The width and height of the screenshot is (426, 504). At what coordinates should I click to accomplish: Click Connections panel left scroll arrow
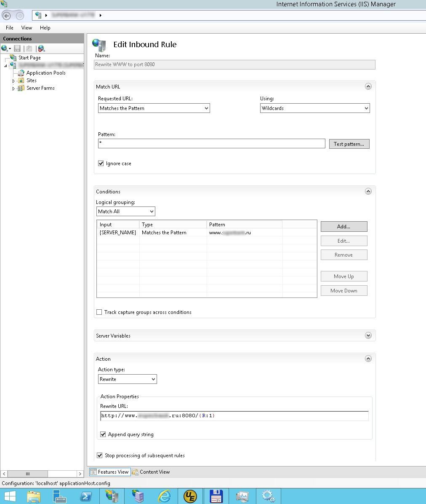point(4,474)
